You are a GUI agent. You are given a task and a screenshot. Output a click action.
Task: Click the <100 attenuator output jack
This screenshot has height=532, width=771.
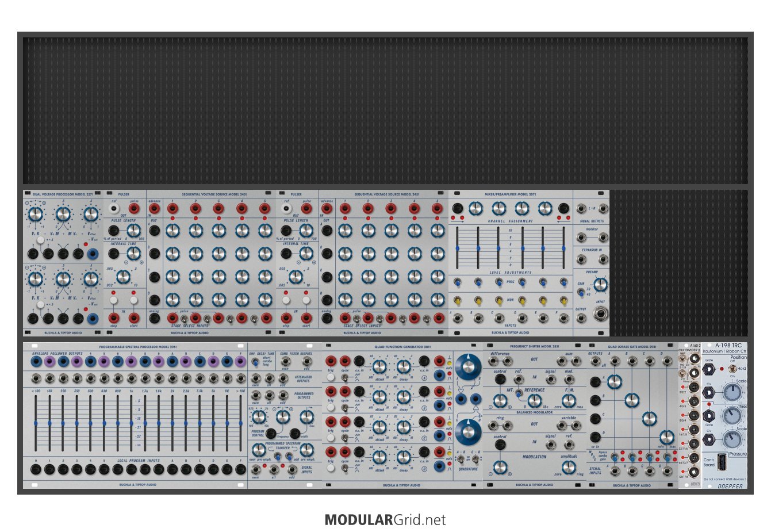36,378
